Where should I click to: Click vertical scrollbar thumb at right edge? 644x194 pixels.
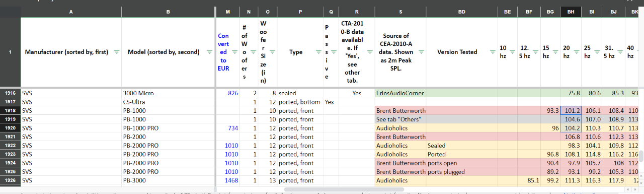click(640, 156)
